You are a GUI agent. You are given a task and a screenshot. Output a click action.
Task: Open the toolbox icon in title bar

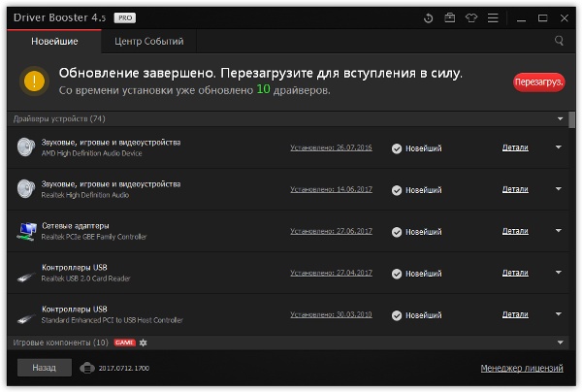point(449,17)
